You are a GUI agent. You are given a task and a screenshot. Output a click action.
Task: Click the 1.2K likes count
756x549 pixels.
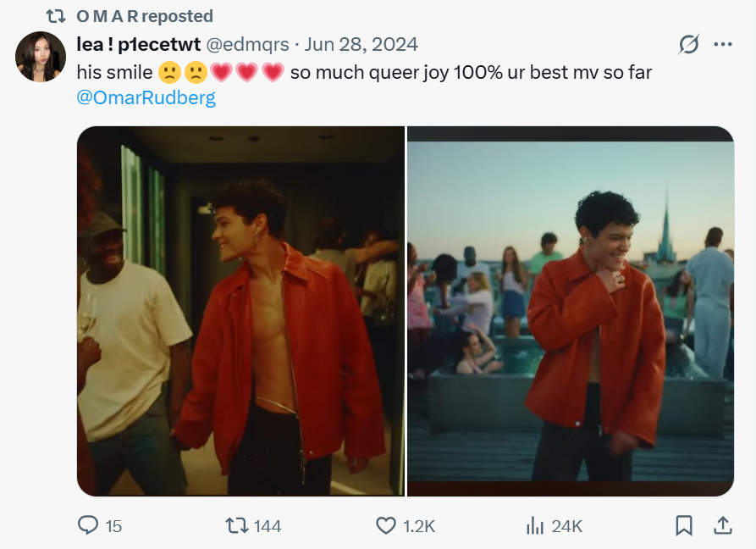pyautogui.click(x=419, y=526)
